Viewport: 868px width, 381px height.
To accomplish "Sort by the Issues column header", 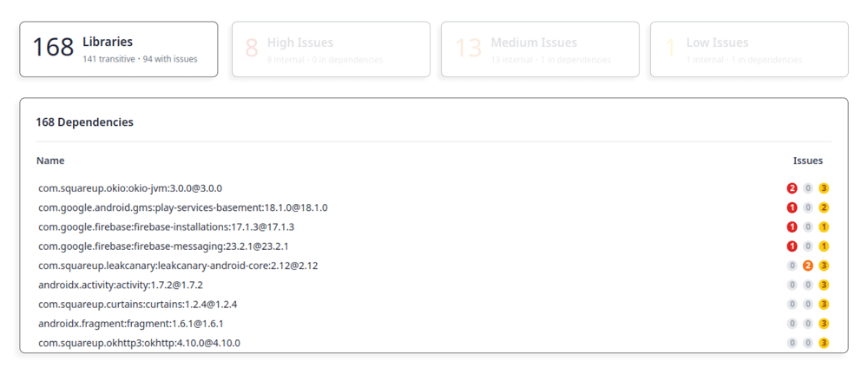I will [x=807, y=161].
